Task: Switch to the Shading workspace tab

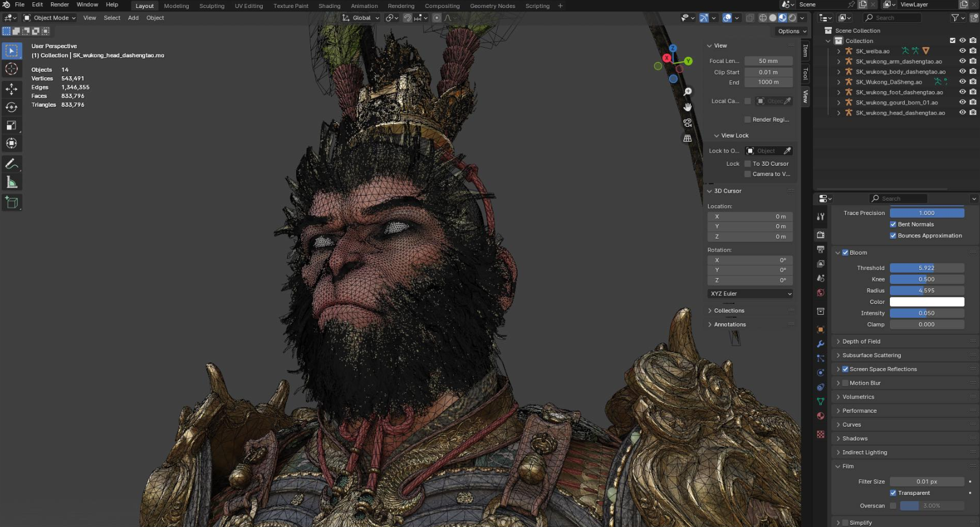Action: click(x=329, y=6)
